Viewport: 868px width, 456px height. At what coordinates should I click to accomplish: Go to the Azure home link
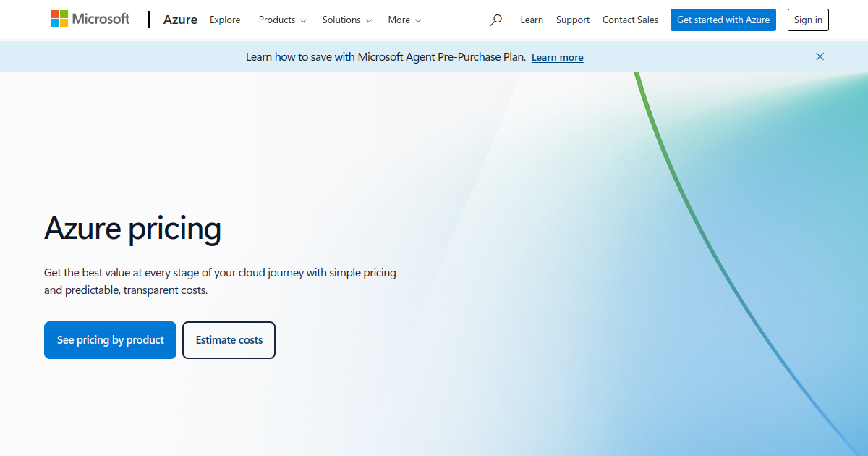click(180, 20)
